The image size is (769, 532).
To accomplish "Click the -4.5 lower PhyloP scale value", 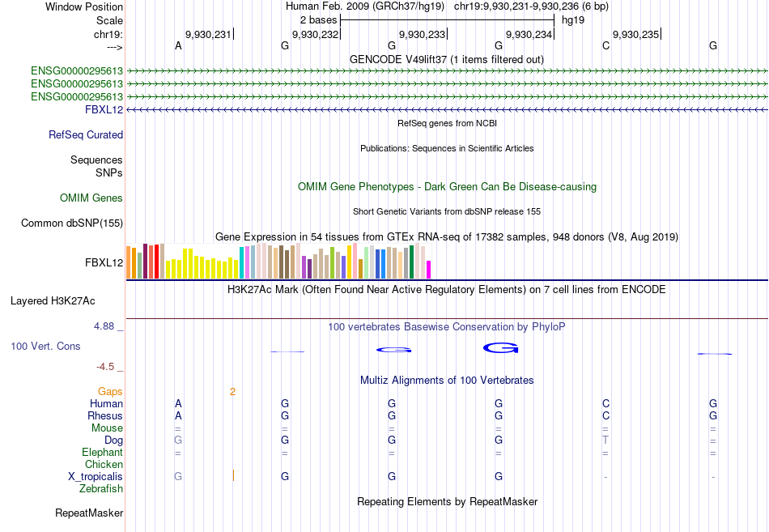I will click(x=105, y=367).
